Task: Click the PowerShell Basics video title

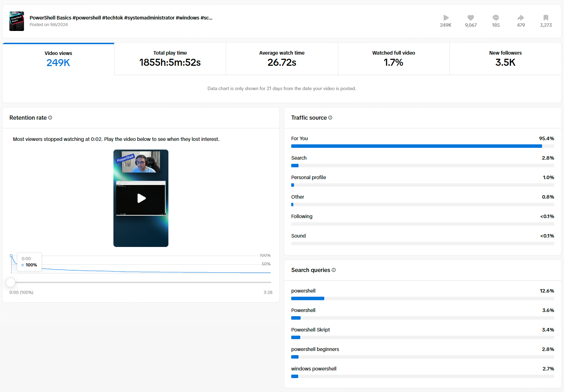Action: pyautogui.click(x=121, y=18)
